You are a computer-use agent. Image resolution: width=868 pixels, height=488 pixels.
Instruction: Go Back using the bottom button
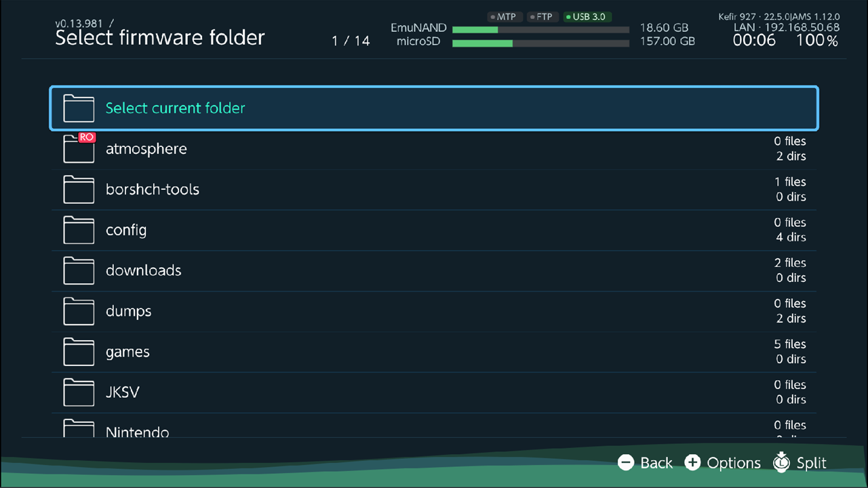(646, 463)
